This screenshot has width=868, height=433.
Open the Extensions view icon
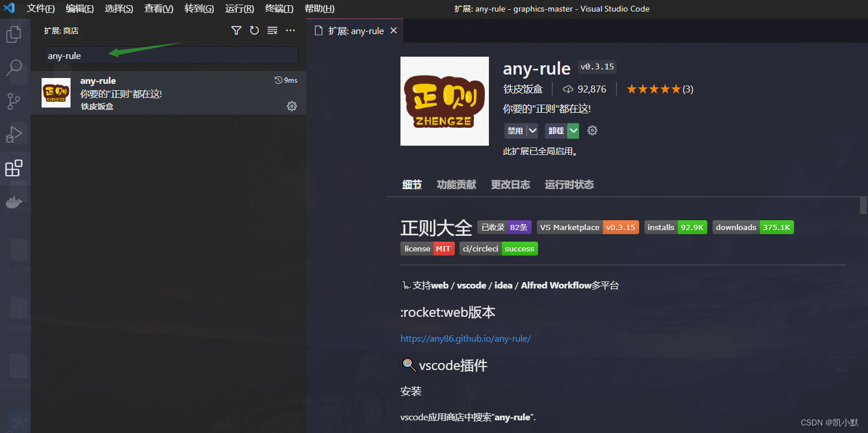pyautogui.click(x=13, y=168)
